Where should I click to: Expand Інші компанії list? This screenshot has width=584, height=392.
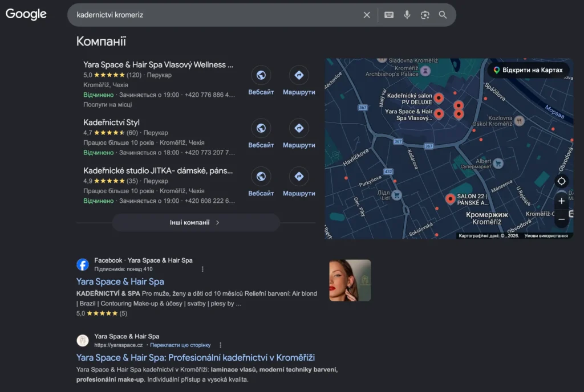pyautogui.click(x=196, y=222)
